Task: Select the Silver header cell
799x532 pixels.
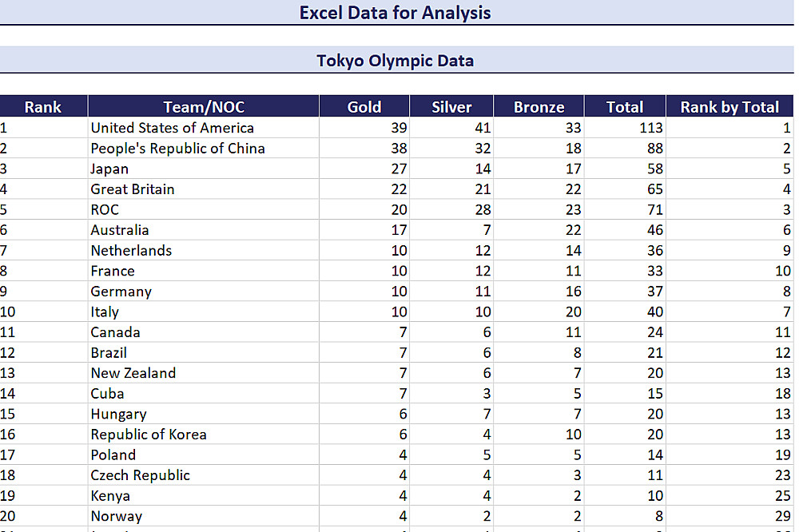Action: (451, 107)
